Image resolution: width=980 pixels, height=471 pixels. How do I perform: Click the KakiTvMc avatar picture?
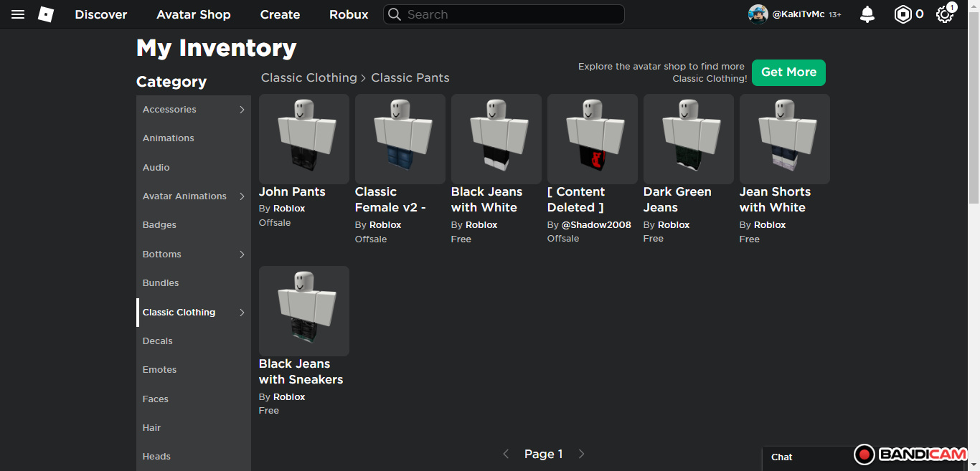click(758, 14)
